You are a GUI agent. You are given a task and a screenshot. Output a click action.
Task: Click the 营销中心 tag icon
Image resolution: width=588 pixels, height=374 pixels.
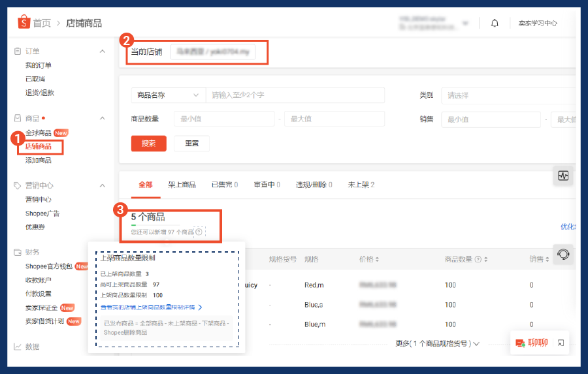(x=17, y=185)
